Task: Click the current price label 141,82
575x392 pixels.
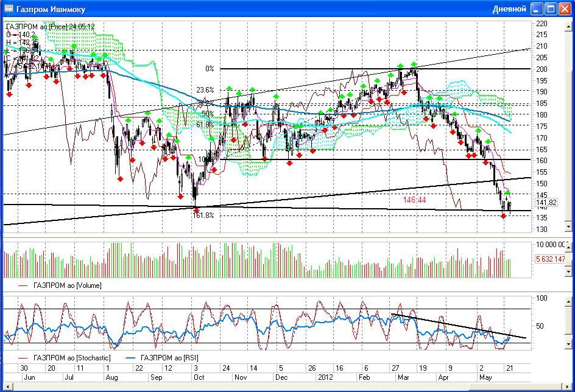Action: 546,203
